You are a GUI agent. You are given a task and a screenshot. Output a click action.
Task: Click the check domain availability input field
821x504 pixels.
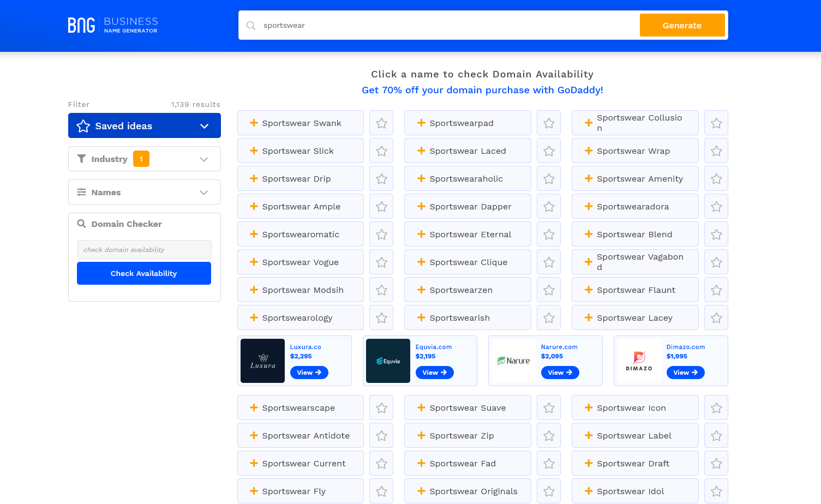(x=144, y=250)
